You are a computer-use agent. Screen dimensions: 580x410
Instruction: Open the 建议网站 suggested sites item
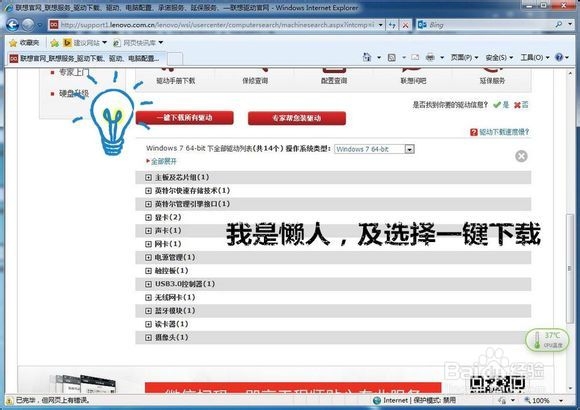coord(85,43)
